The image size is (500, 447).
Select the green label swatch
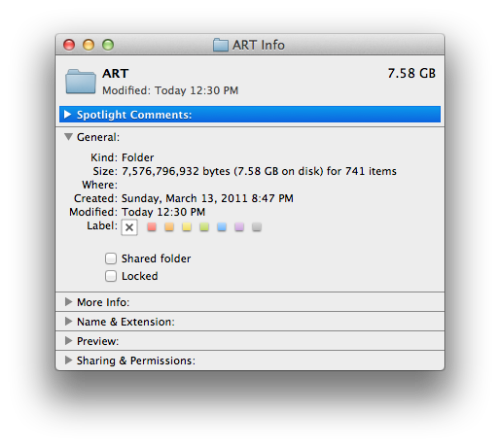click(204, 227)
